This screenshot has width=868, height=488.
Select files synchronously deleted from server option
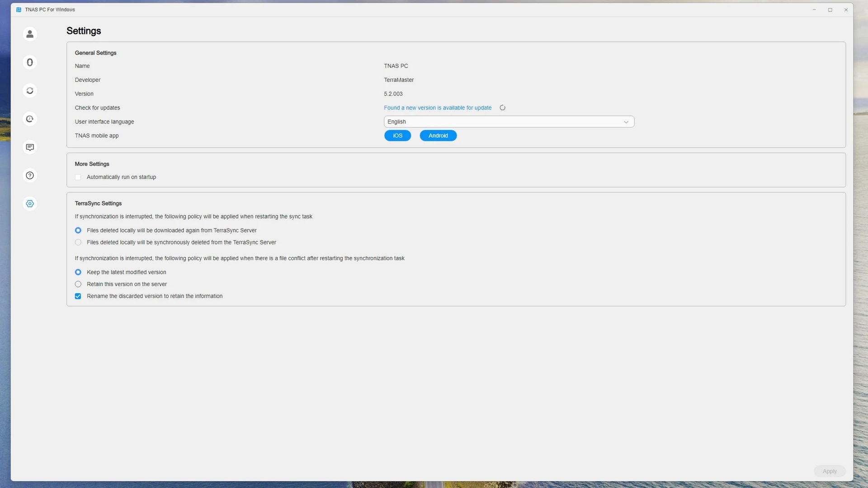(x=78, y=243)
